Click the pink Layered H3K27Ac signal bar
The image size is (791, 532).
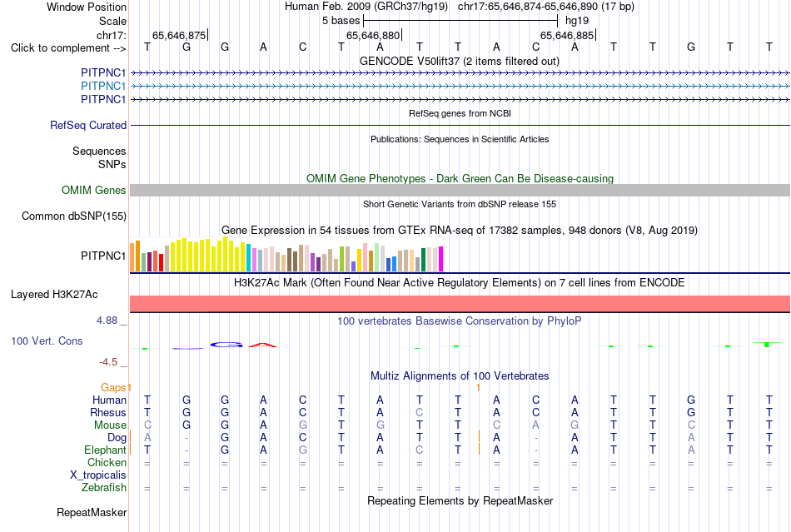[x=460, y=304]
